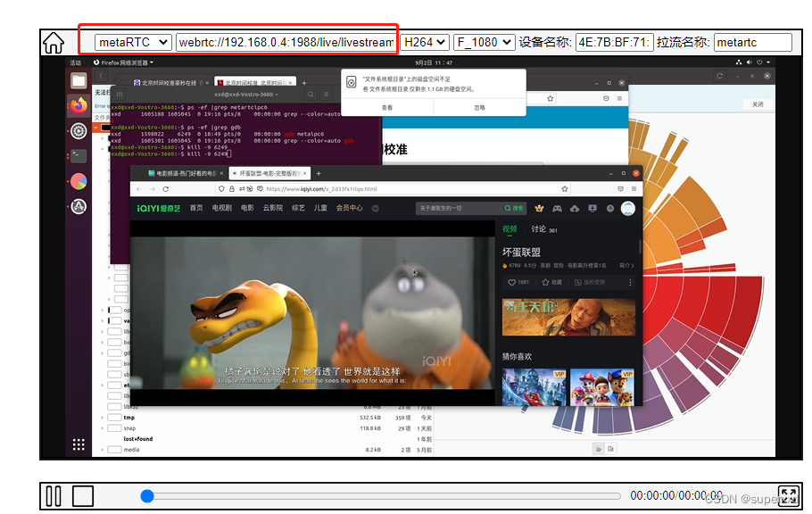Click the back arrow in the iQIYI Firefox window
Viewport: 812px width, 514px height.
[139, 189]
